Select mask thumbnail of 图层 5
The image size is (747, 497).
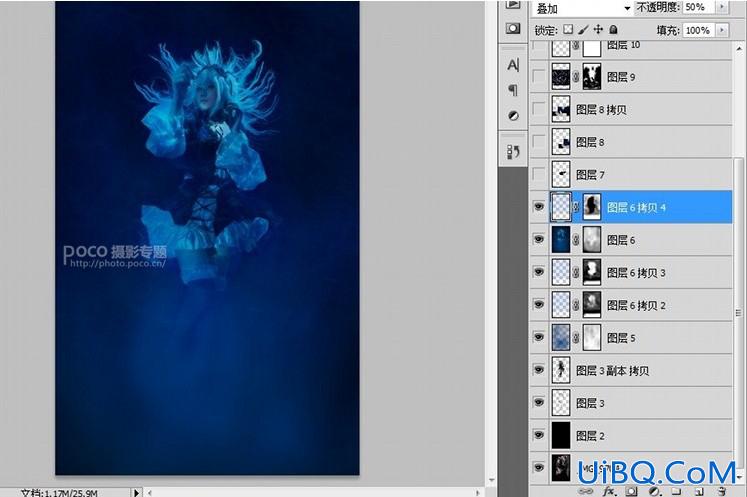click(592, 338)
